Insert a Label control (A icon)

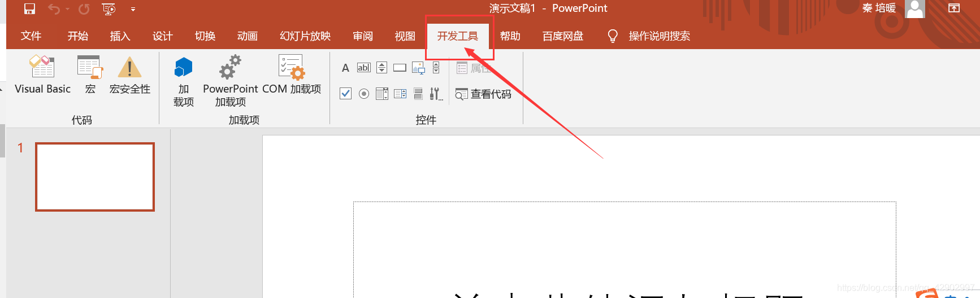(345, 68)
